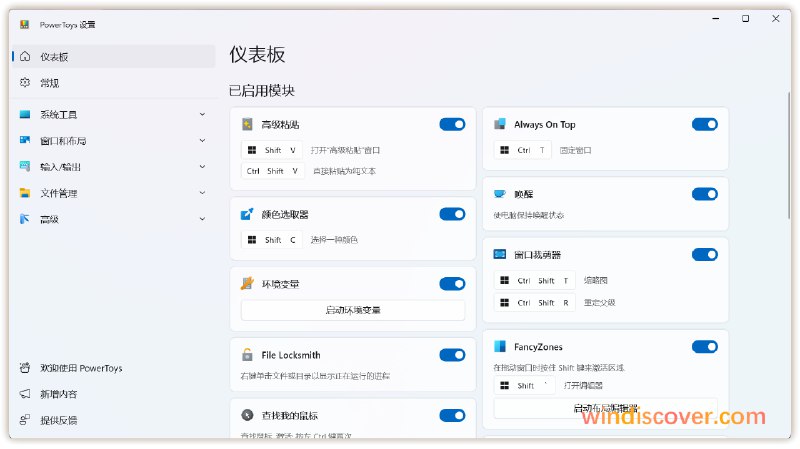
Task: Maximize the PowerToys settings window
Action: [745, 18]
